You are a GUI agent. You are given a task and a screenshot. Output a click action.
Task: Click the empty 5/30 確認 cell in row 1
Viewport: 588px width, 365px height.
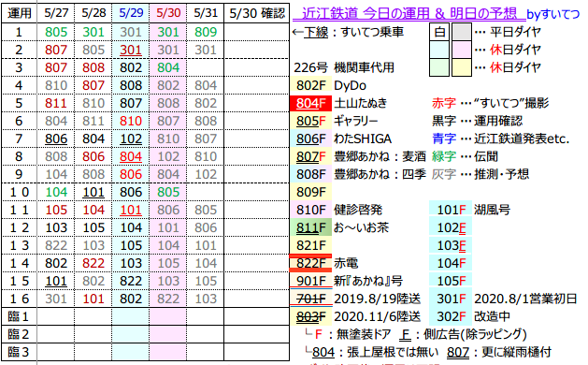pyautogui.click(x=257, y=33)
